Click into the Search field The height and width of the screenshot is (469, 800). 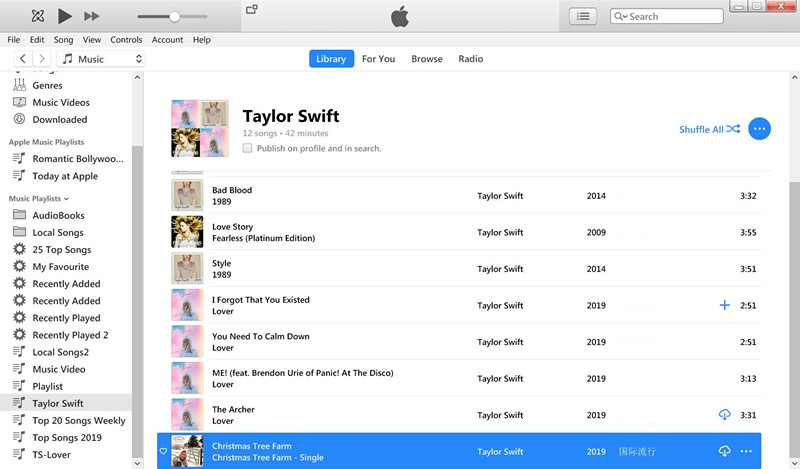pyautogui.click(x=666, y=16)
